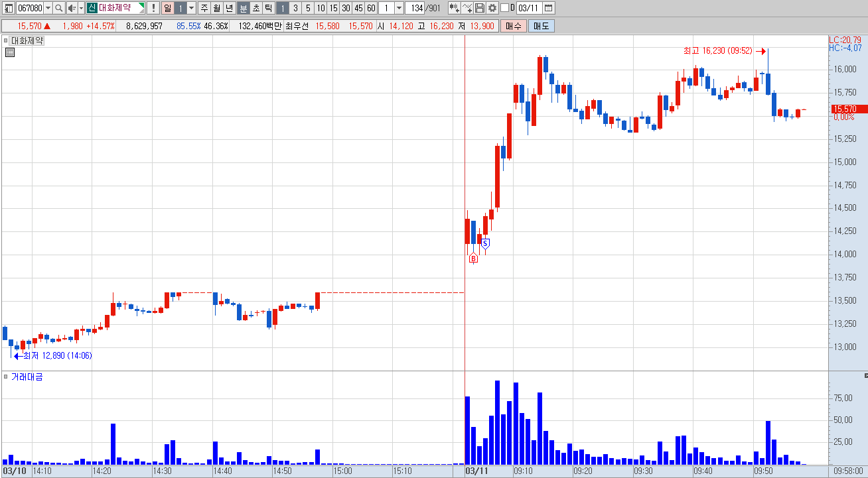Click the B buy marker on chart
Viewport: 868px width, 478px height.
[x=473, y=259]
